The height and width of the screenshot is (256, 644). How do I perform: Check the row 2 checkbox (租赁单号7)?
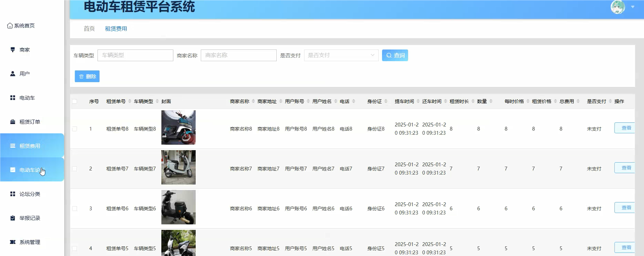pyautogui.click(x=74, y=169)
